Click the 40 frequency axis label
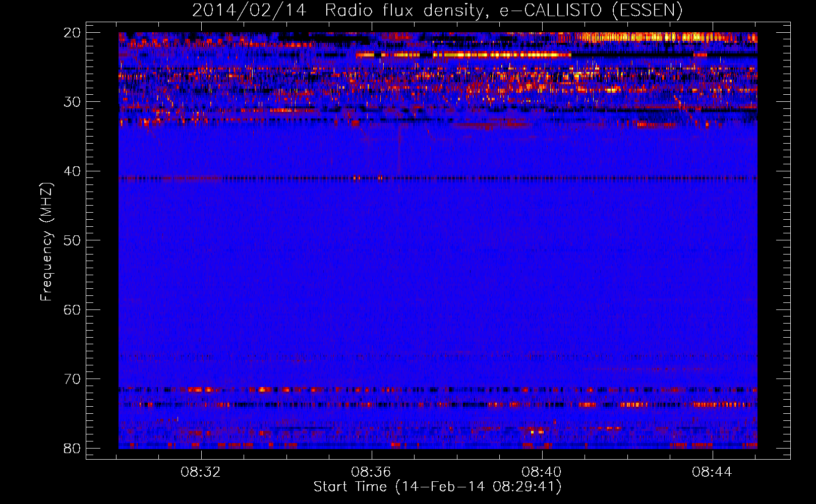 (72, 171)
